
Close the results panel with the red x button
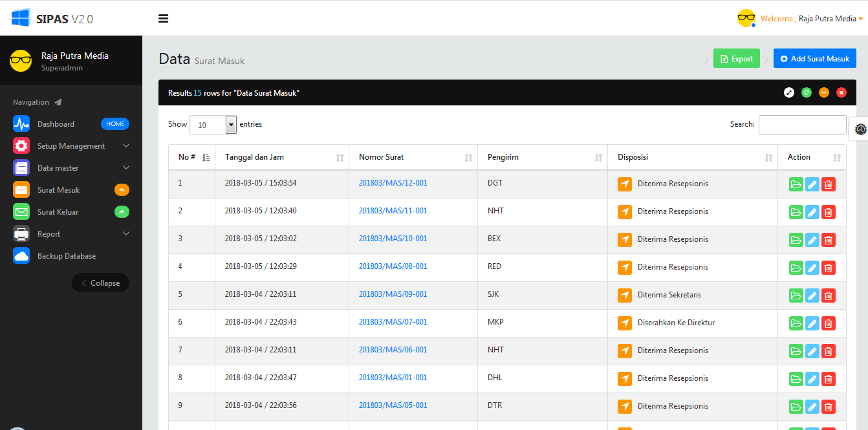click(x=841, y=92)
